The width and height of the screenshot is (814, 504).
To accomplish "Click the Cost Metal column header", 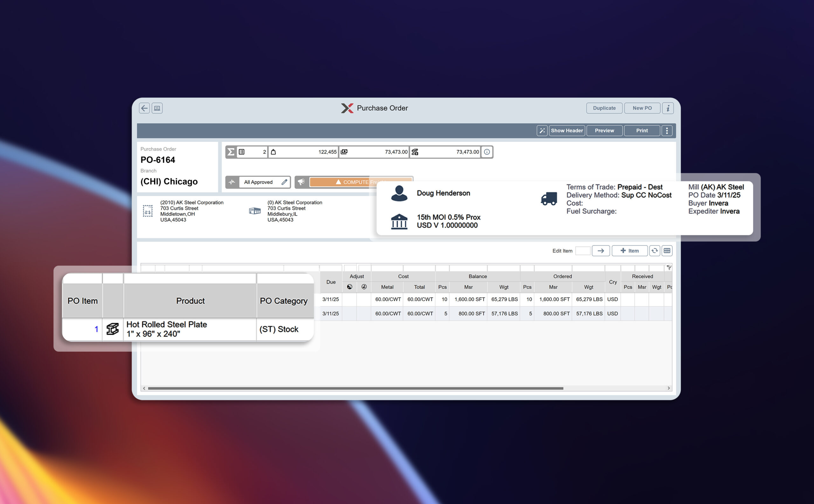I will click(x=387, y=287).
